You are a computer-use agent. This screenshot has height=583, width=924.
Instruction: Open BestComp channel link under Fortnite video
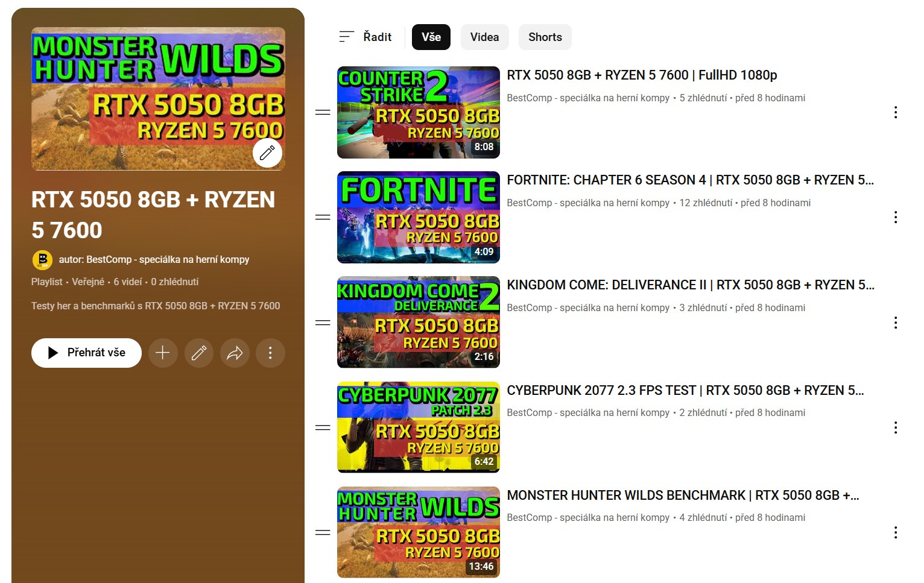pos(588,203)
